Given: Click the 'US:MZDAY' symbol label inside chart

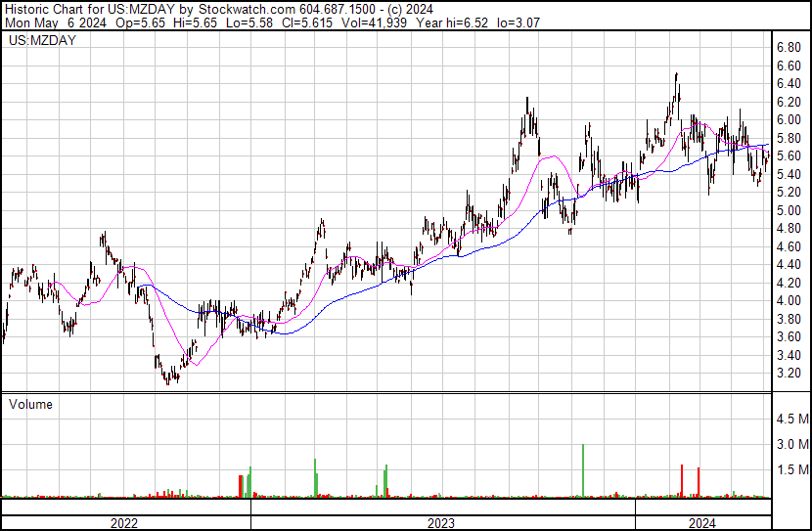Looking at the screenshot, I should click(x=42, y=40).
